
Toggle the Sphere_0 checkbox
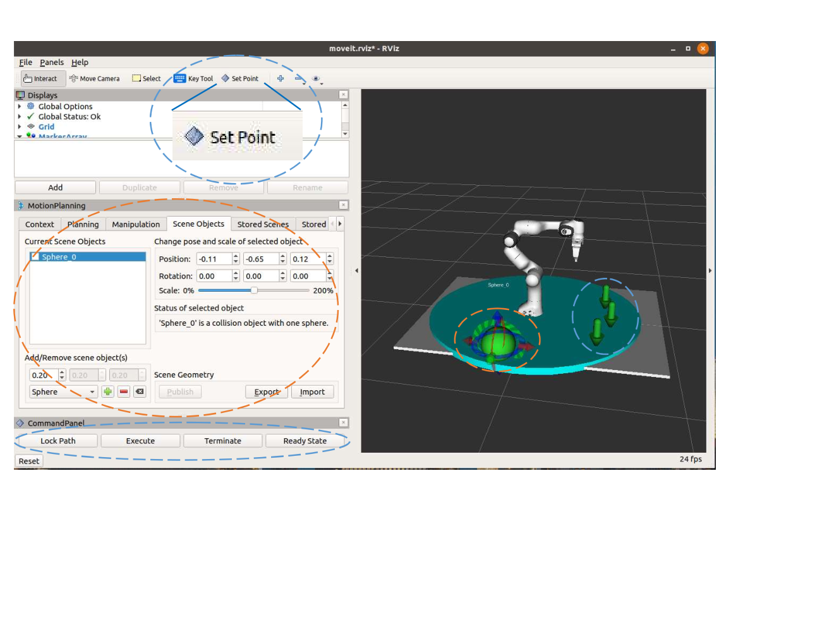coord(35,257)
